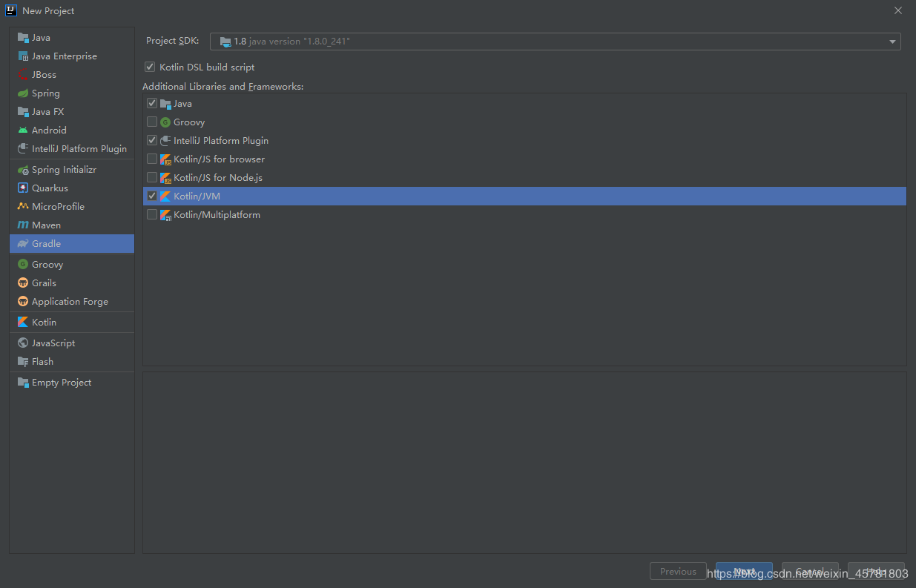The image size is (916, 588).
Task: Click the Grails icon
Action: click(x=23, y=283)
